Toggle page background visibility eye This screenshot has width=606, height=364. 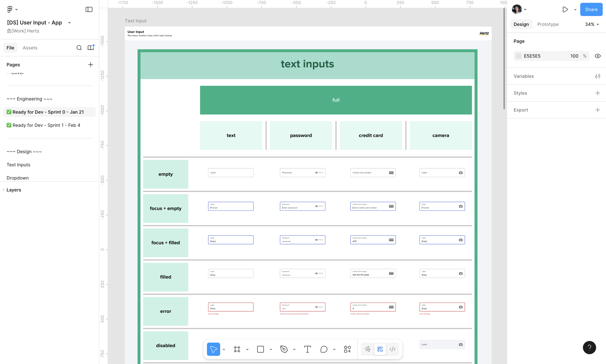[x=598, y=56]
